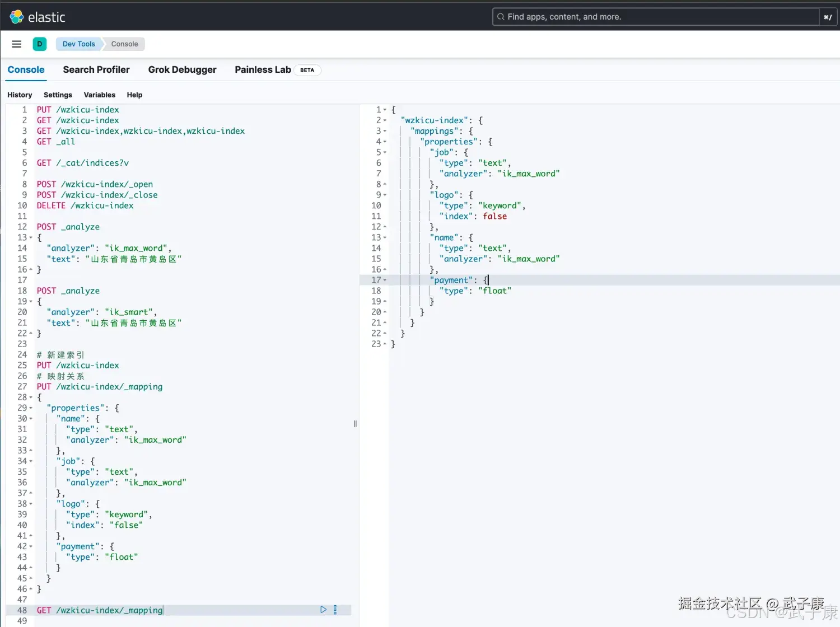
Task: Fold the payment object at response line 17
Action: click(385, 280)
